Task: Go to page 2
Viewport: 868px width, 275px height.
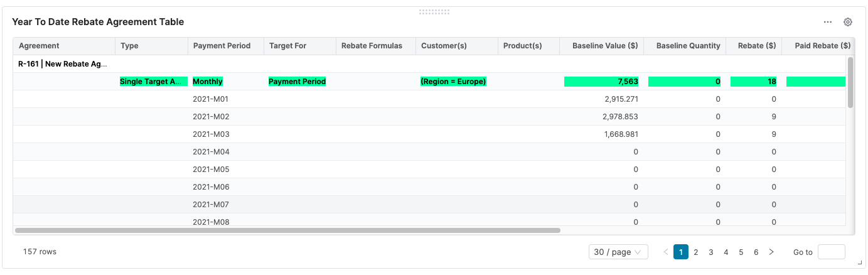Action: (696, 252)
